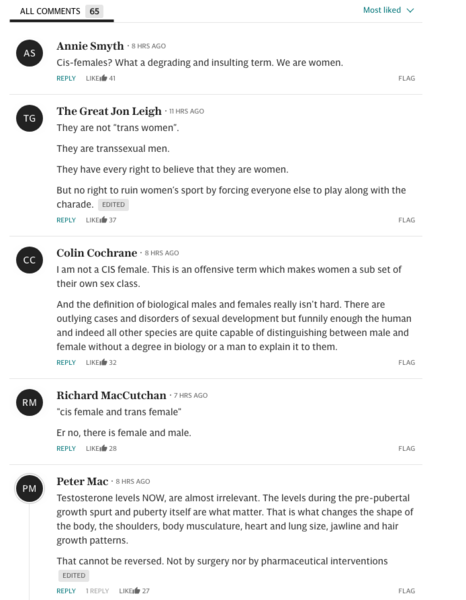The width and height of the screenshot is (466, 600).
Task: Open Annie Smyth's AS avatar
Action: click(x=29, y=53)
